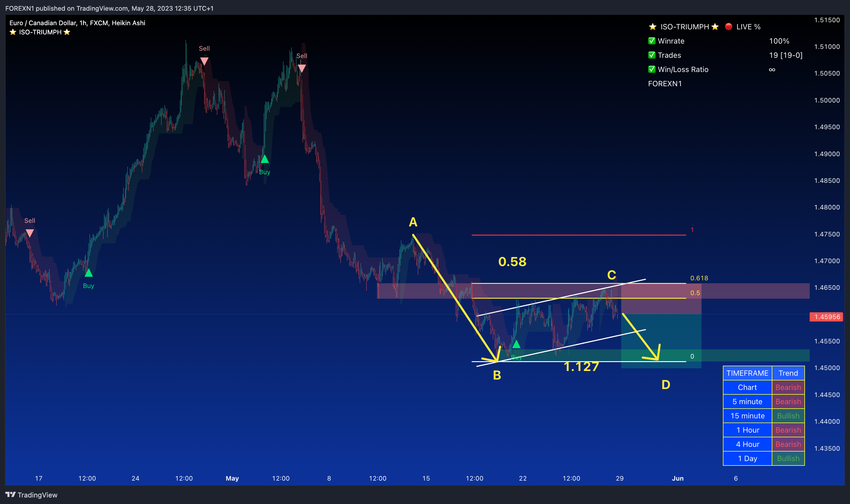Viewport: 850px width, 504px height.
Task: Click the 17 date on the time axis
Action: [x=39, y=478]
